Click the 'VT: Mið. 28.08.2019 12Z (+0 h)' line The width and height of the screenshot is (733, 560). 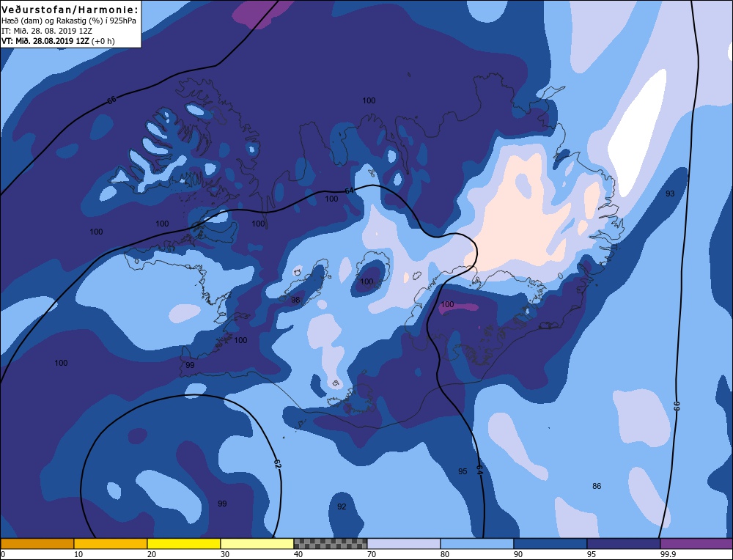58,41
